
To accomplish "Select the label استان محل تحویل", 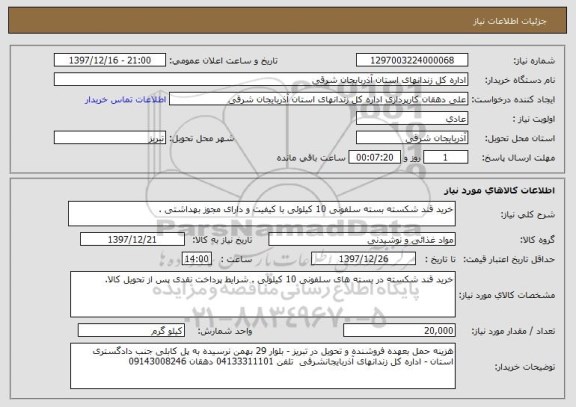I will 520,138.
